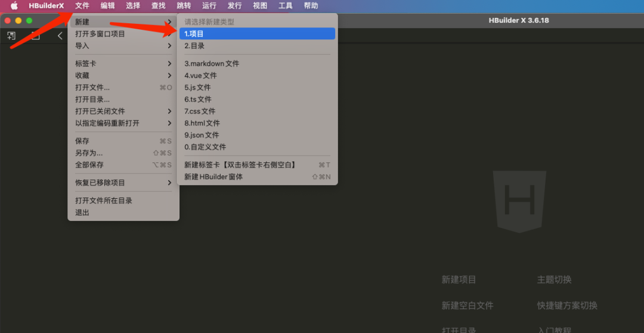Select 新建标签卡 menu entry
This screenshot has height=333, width=644.
click(257, 165)
